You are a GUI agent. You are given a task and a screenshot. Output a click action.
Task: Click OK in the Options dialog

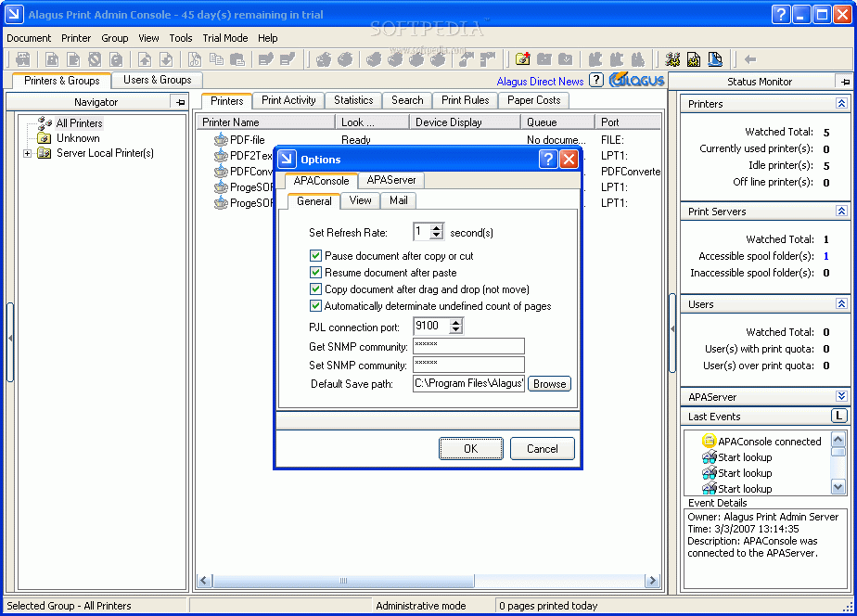[x=470, y=449]
